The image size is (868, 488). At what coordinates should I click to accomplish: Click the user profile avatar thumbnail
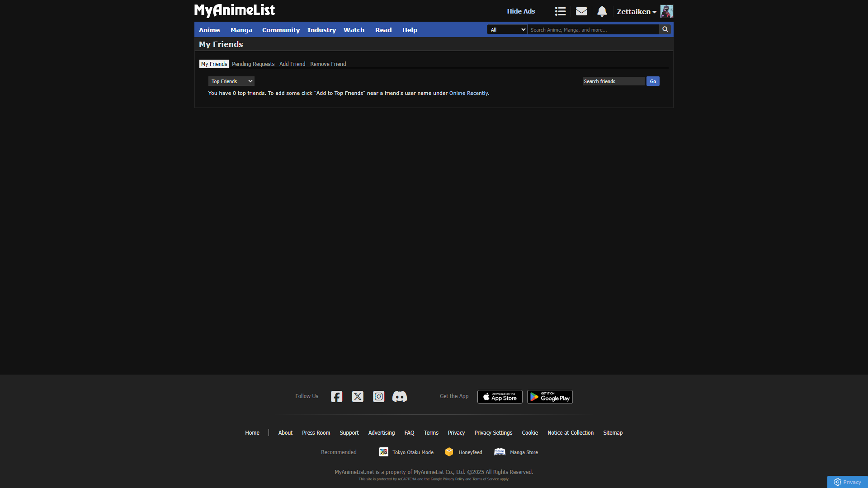666,11
